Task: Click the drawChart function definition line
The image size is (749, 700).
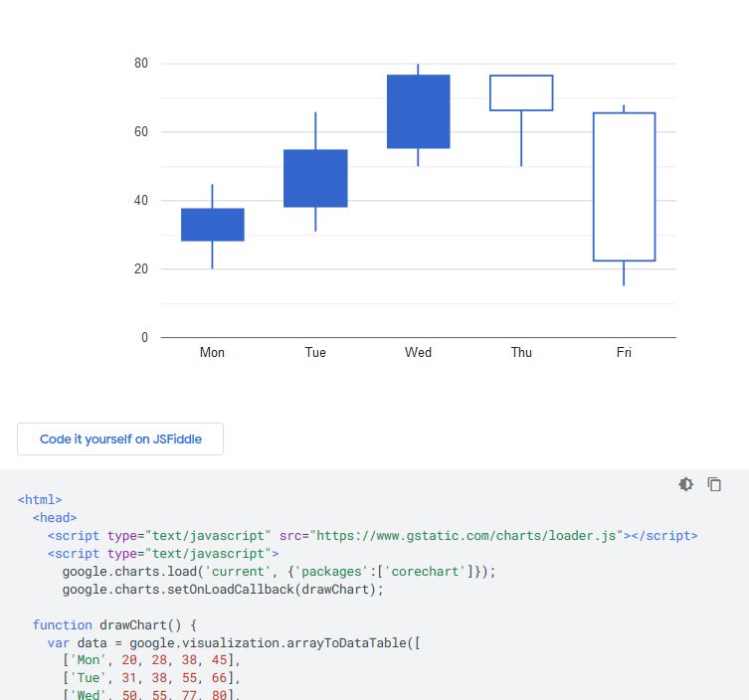Action: pyautogui.click(x=114, y=625)
